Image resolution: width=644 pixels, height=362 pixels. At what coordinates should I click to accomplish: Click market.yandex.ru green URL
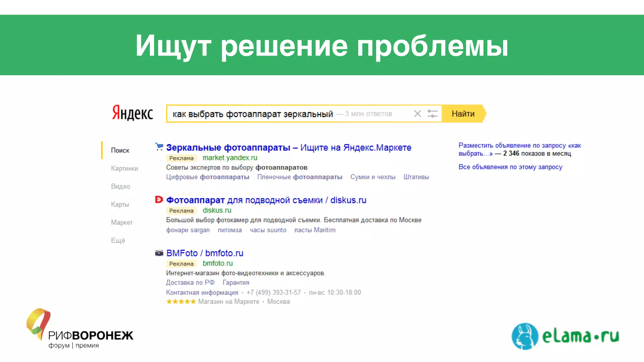(x=230, y=158)
